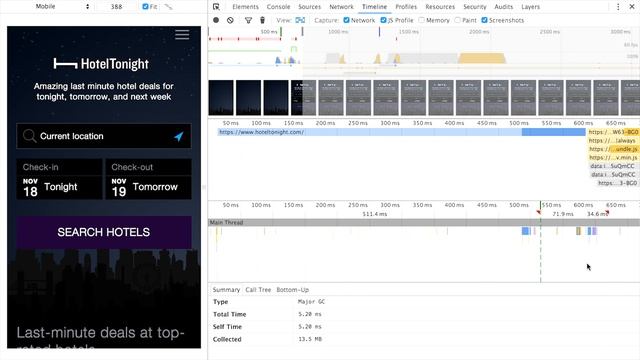Viewport: 640px width, 360px height.
Task: Switch to the Profiles tab
Action: coord(406,7)
